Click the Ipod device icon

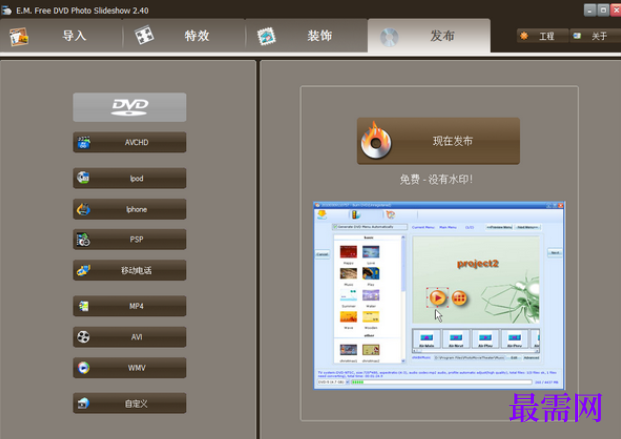(83, 178)
